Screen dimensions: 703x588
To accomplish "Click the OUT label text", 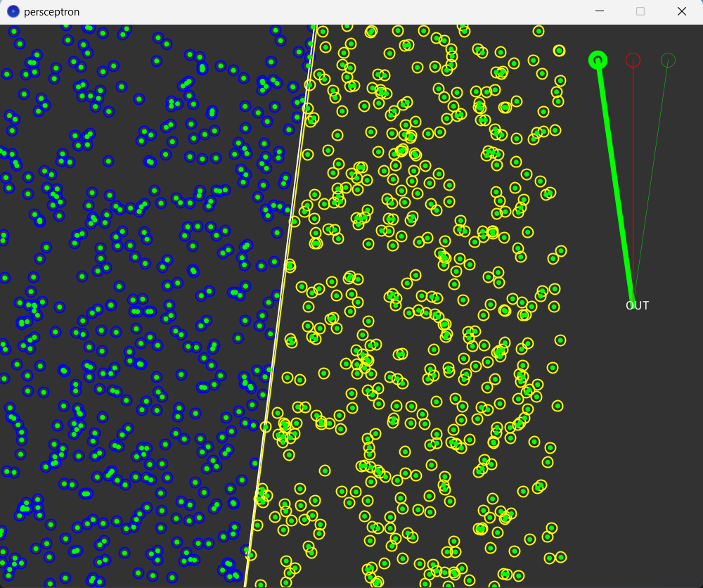I will (x=637, y=305).
